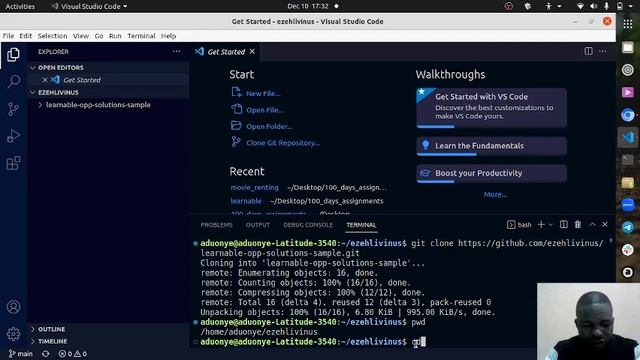Select the bash terminal label
640x360 pixels.
click(519, 224)
